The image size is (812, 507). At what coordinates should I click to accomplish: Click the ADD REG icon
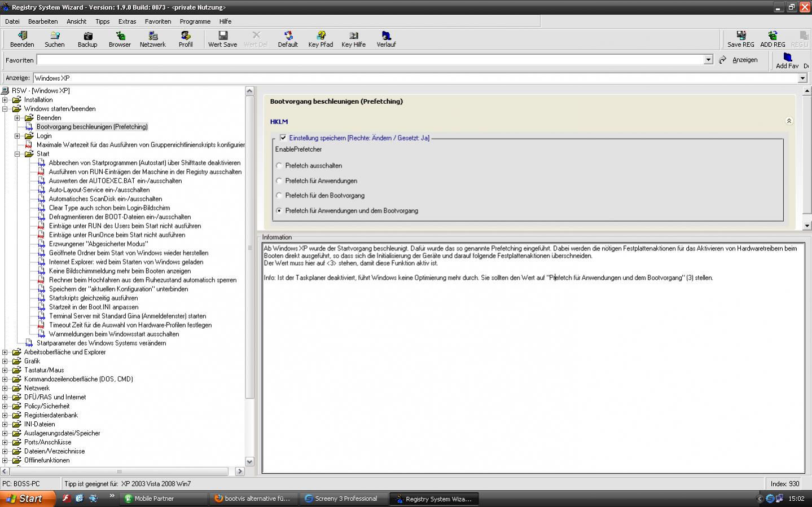click(x=773, y=39)
